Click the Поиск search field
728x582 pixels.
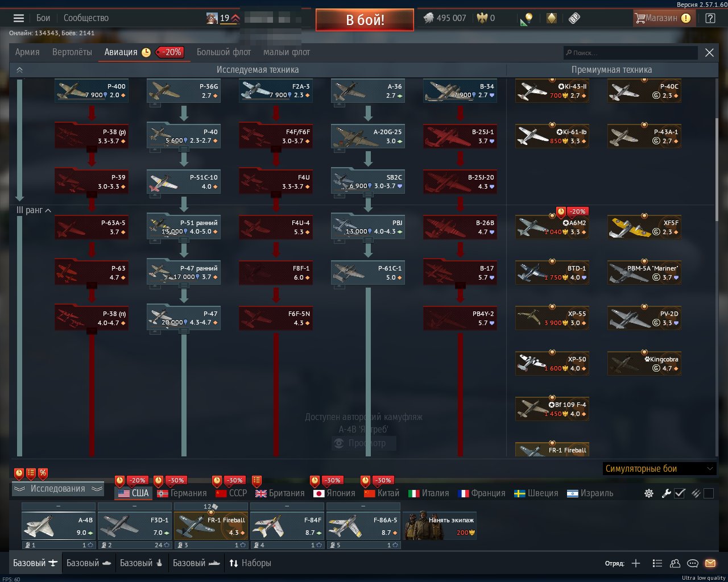click(x=630, y=53)
